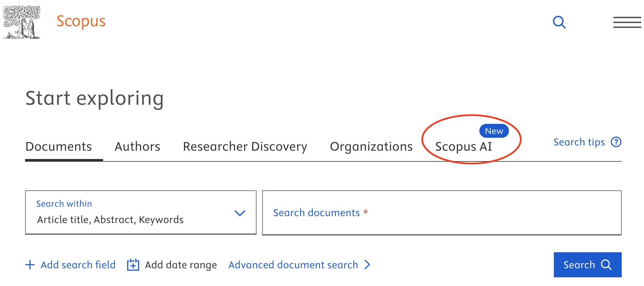Click the plus icon for Add search field

30,265
